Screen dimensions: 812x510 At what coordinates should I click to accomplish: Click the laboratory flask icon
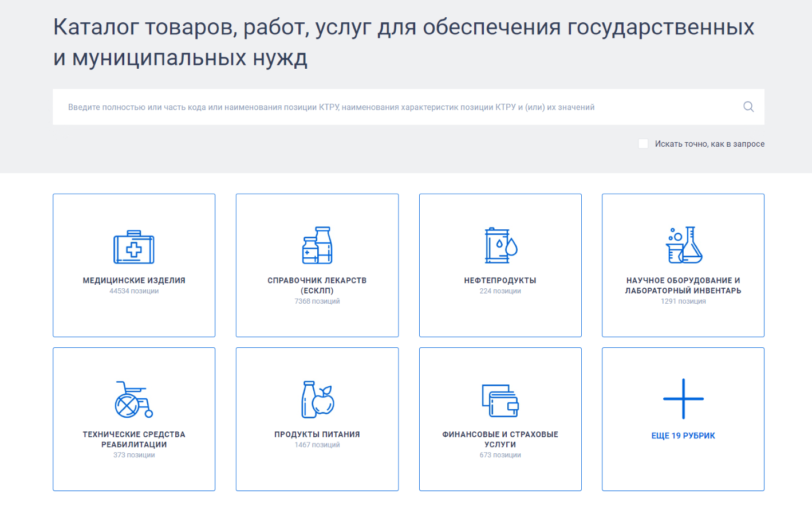[684, 245]
